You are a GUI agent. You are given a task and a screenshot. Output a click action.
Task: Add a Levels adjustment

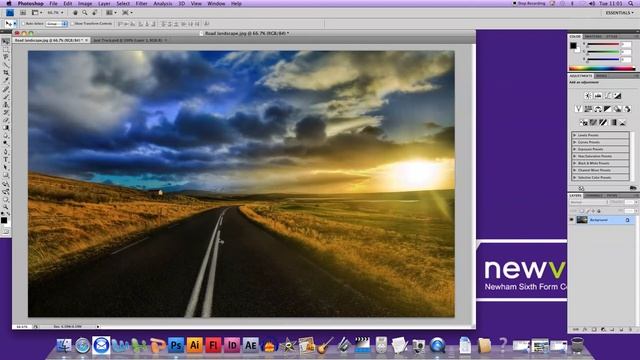click(598, 96)
